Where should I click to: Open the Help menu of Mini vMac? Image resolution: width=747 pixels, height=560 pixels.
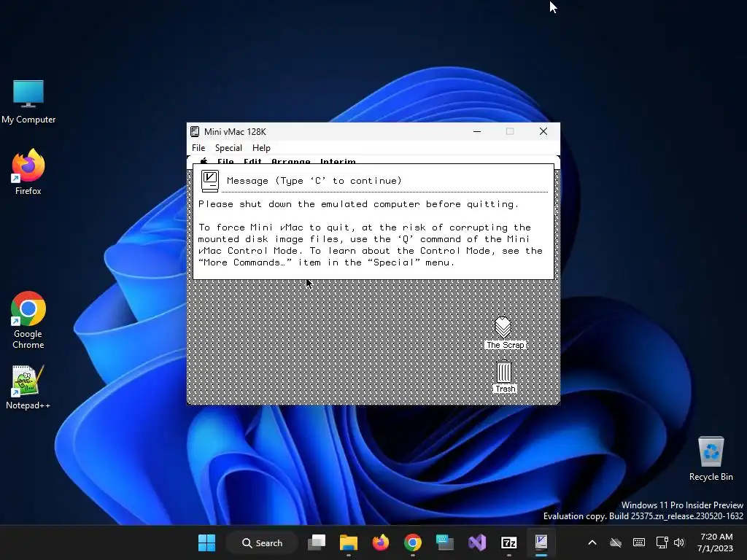click(261, 148)
